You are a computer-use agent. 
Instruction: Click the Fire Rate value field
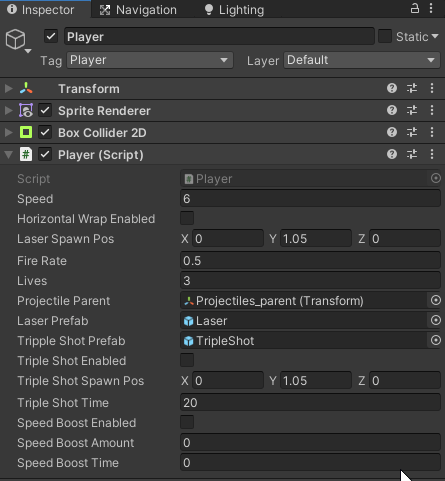coord(310,261)
